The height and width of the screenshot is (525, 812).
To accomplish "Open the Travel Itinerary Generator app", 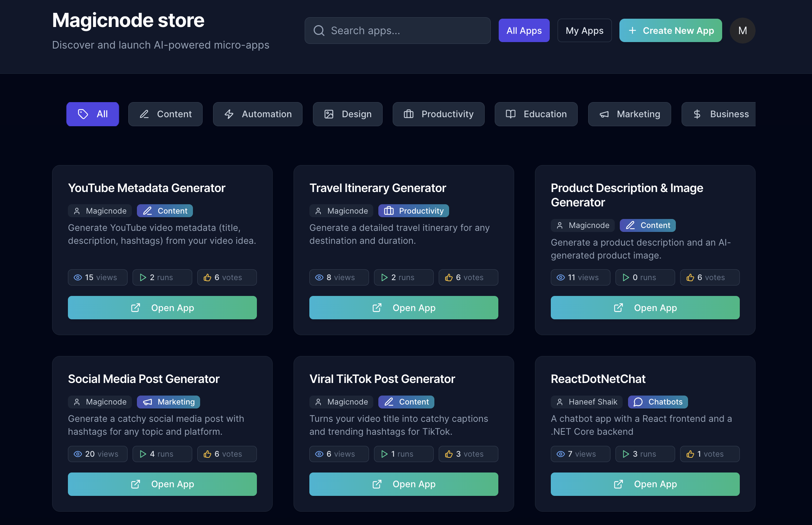I will click(403, 307).
